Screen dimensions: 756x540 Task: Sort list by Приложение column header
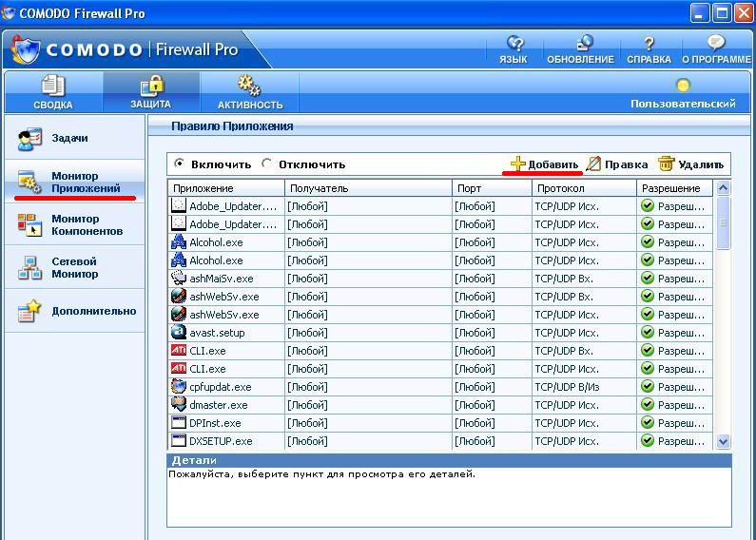[226, 188]
